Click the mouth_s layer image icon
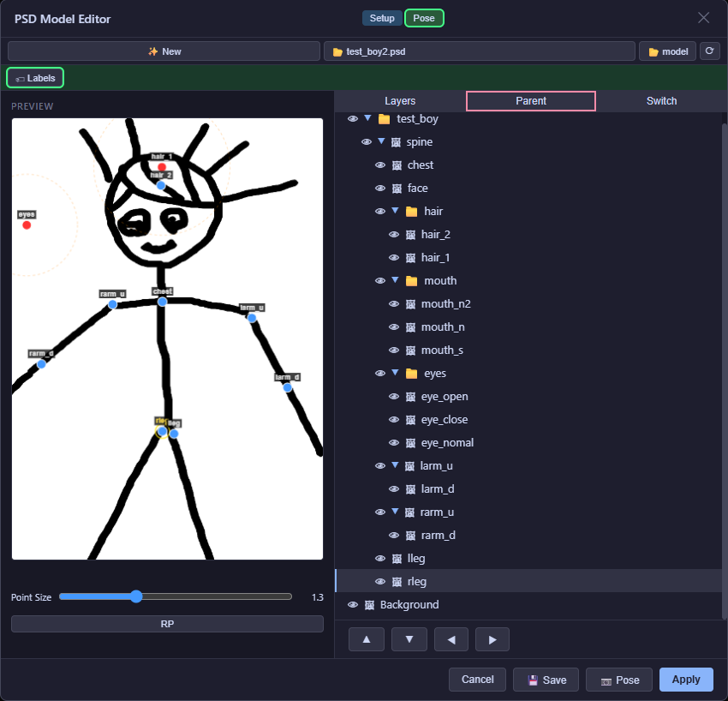 [411, 350]
